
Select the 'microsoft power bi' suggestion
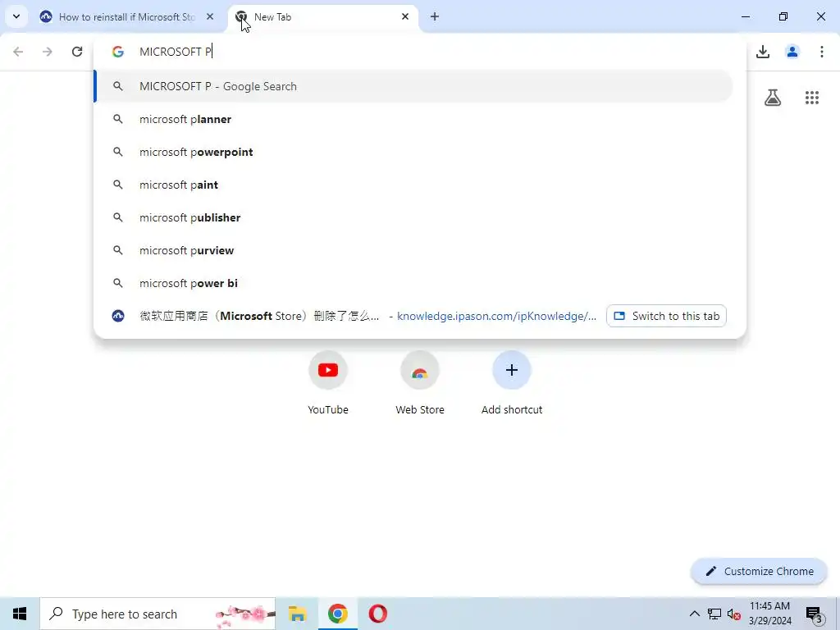point(413,283)
